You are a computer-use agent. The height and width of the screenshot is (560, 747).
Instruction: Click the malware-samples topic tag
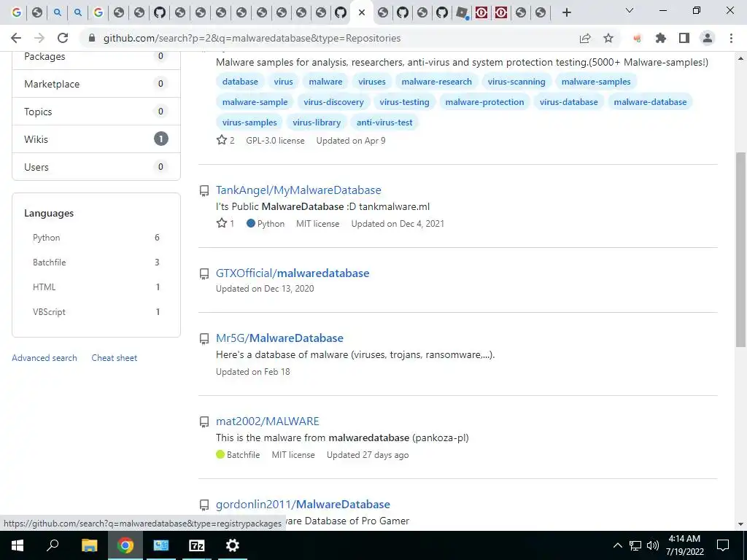pos(596,82)
